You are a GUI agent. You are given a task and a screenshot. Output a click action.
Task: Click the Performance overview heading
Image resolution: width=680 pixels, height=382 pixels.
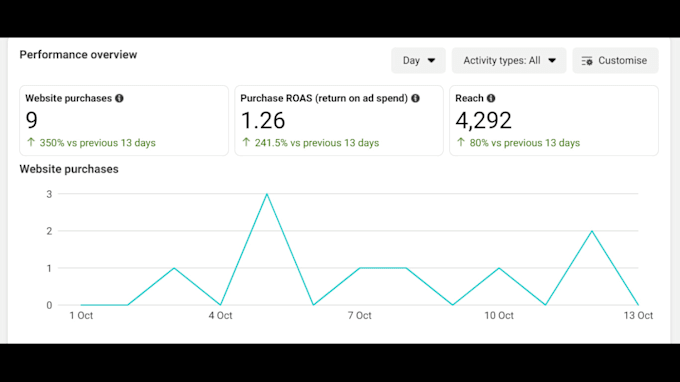point(78,55)
